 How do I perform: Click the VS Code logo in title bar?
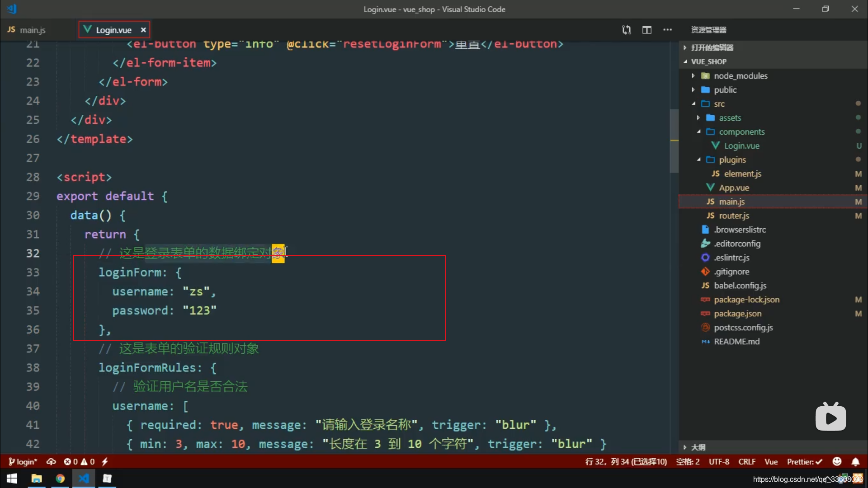[x=12, y=9]
